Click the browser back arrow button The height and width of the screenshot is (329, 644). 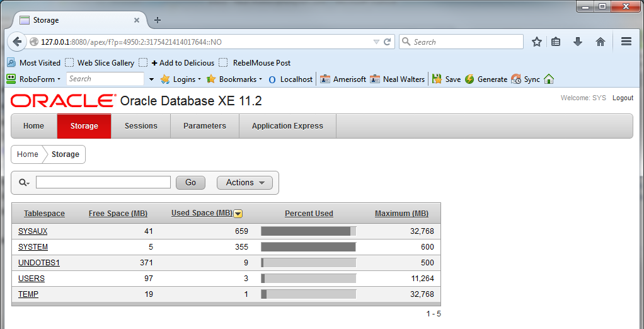17,42
